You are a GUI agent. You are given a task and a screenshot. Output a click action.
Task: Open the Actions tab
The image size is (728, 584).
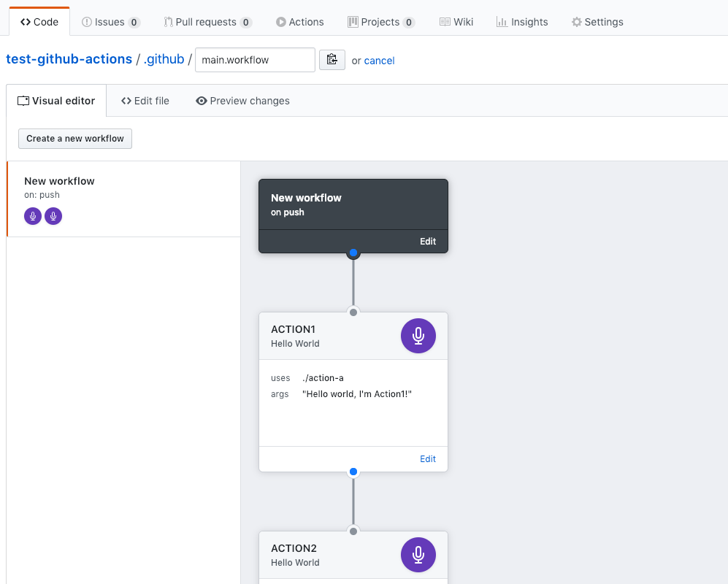pos(300,22)
